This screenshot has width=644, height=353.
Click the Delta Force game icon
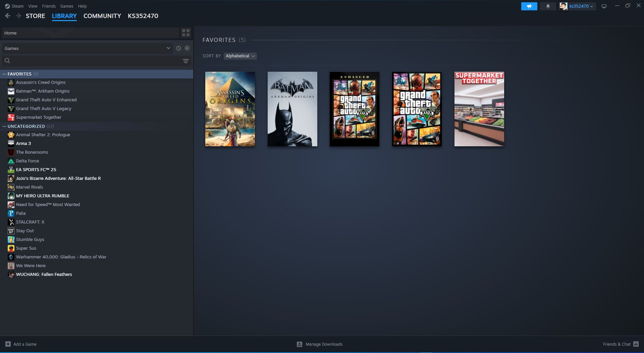click(11, 161)
